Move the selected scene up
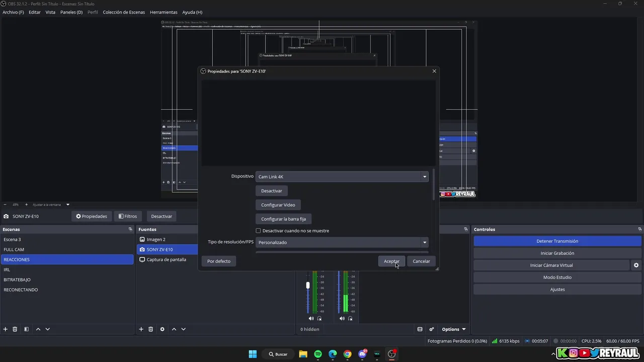This screenshot has height=362, width=644. point(38,329)
